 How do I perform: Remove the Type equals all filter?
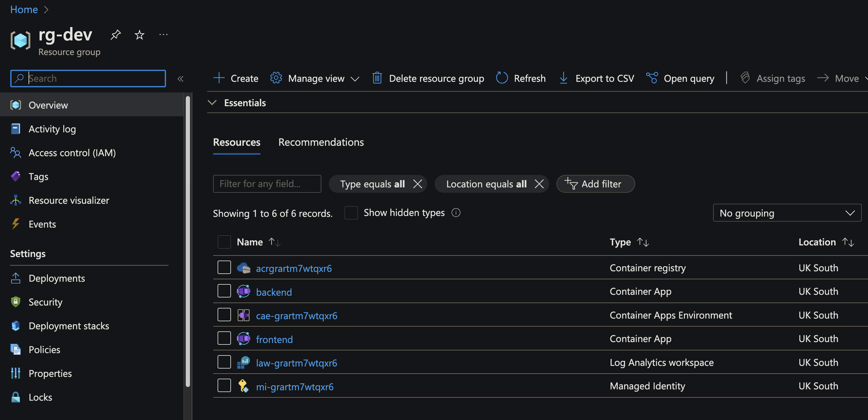(417, 184)
